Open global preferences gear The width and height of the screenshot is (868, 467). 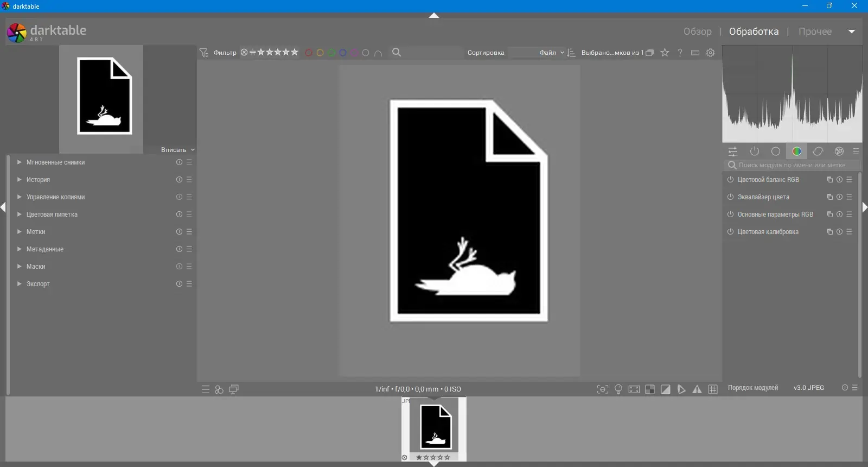click(x=711, y=53)
